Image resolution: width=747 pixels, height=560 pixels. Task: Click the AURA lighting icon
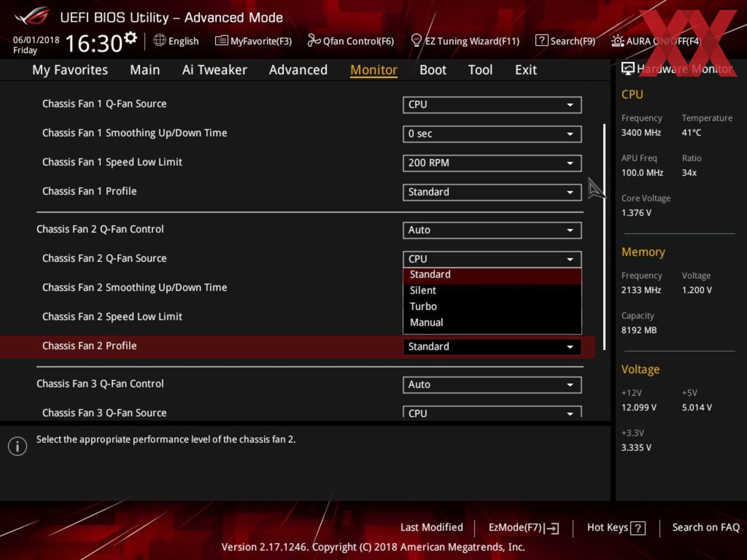coord(617,41)
